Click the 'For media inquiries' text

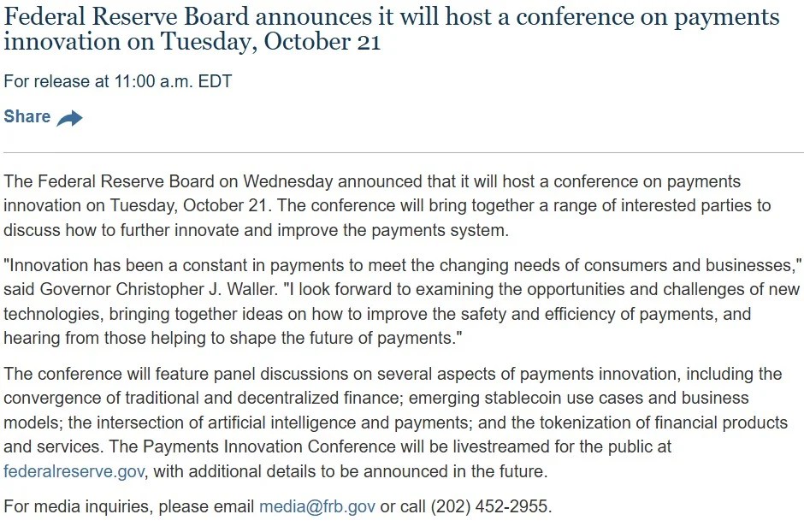[76, 507]
